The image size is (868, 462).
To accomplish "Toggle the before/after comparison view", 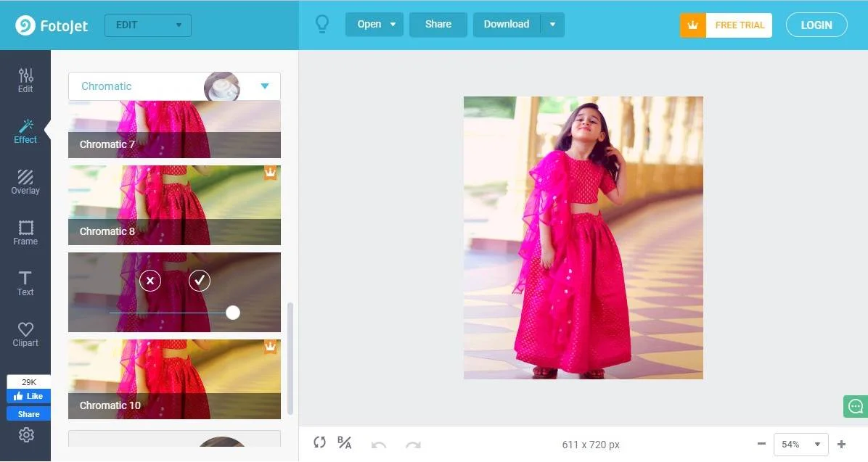I will tap(344, 442).
